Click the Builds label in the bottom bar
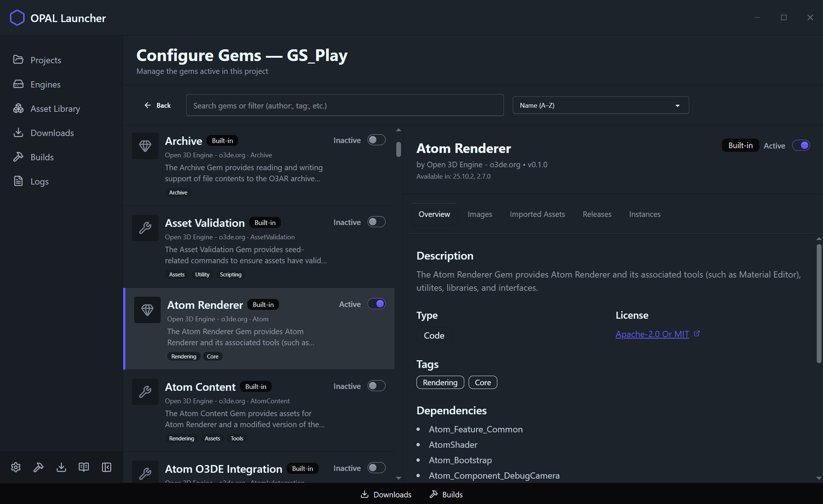The height and width of the screenshot is (504, 823). [x=452, y=494]
